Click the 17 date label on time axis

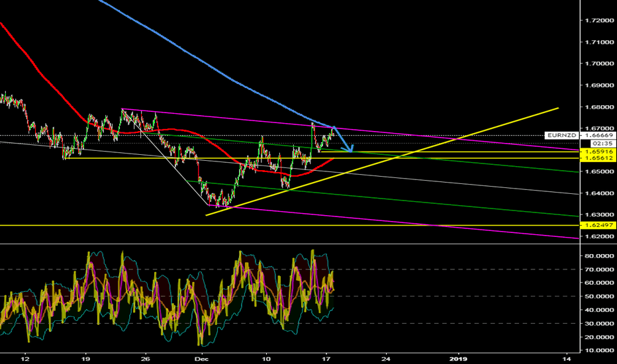coord(326,359)
